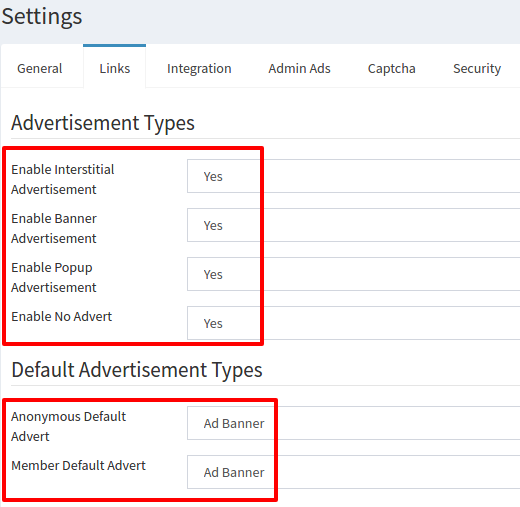Click the Member Default Advert label
The height and width of the screenshot is (507, 520).
pos(79,465)
